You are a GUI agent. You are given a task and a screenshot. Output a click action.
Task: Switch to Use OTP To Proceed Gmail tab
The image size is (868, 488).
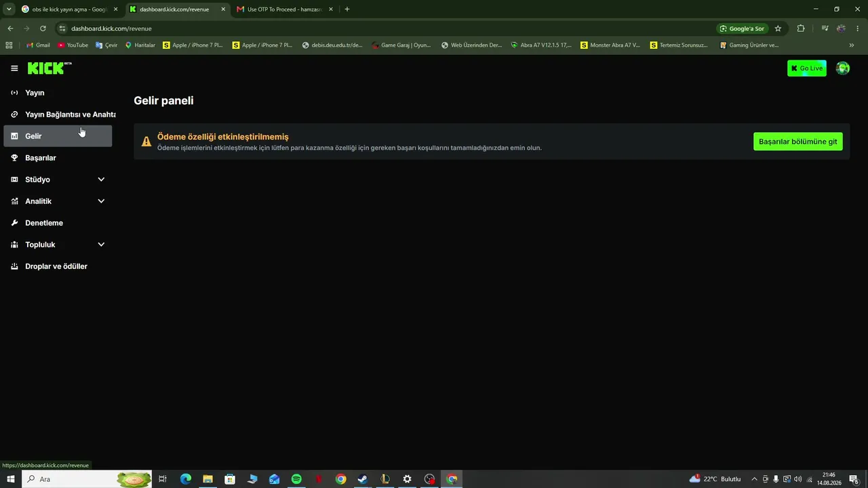tap(285, 9)
